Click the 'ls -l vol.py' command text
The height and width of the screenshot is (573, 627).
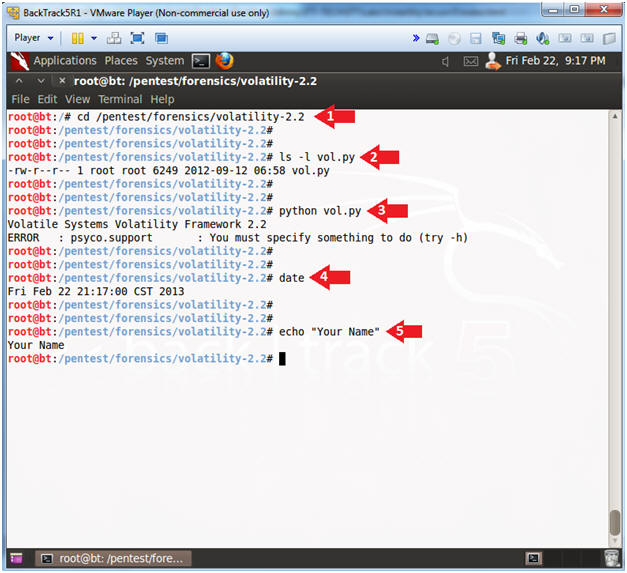point(317,157)
